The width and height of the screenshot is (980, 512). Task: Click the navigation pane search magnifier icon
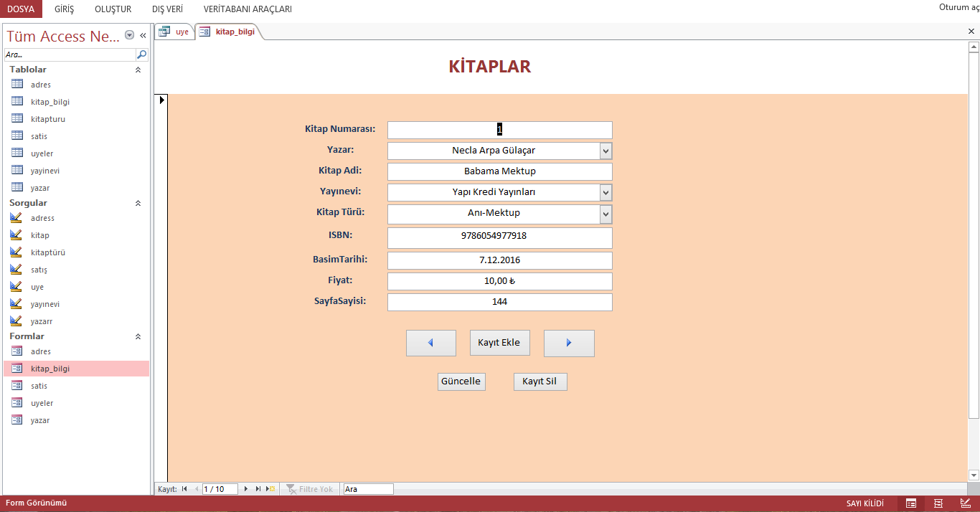[142, 54]
